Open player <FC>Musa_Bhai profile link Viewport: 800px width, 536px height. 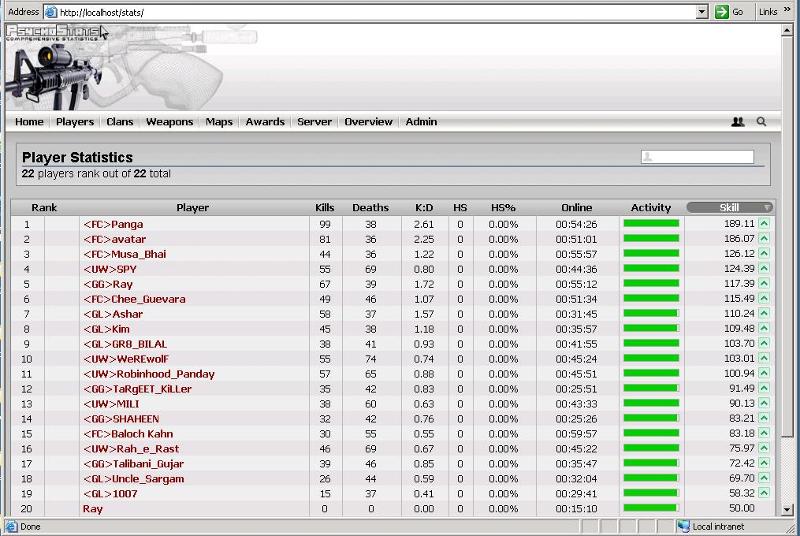(124, 254)
